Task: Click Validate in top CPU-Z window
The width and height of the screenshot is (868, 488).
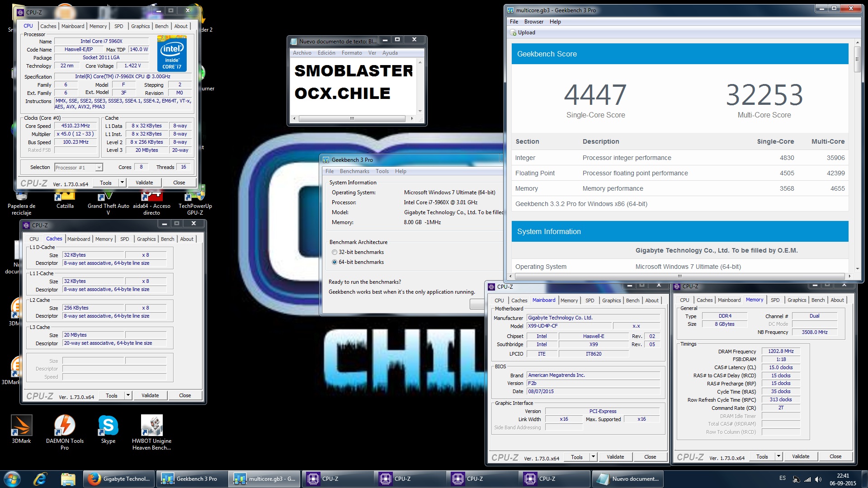Action: 144,183
